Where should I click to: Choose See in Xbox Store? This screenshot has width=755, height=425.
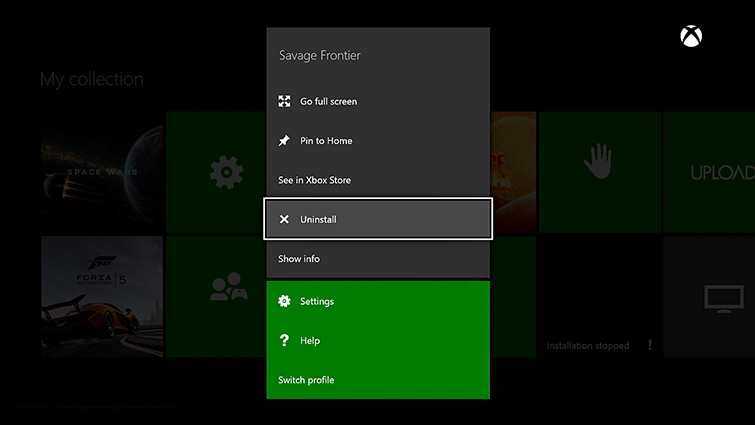pos(314,180)
